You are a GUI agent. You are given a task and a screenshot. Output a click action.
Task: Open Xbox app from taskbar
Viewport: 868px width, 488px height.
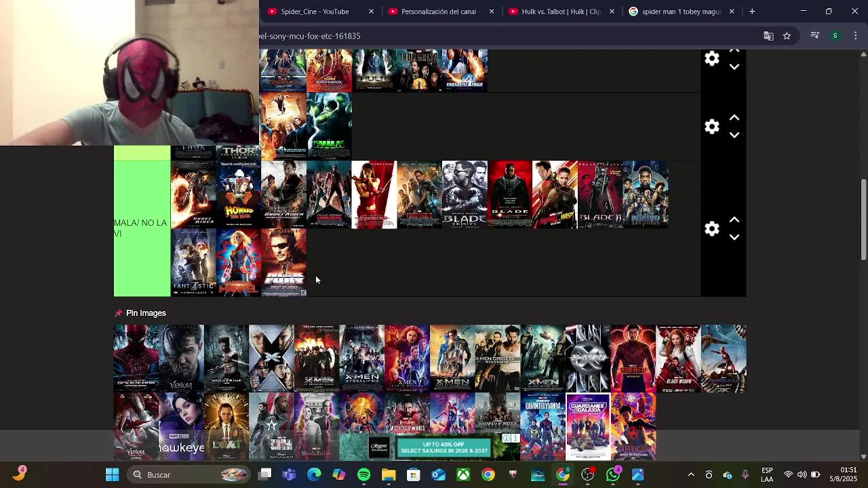coord(463,474)
